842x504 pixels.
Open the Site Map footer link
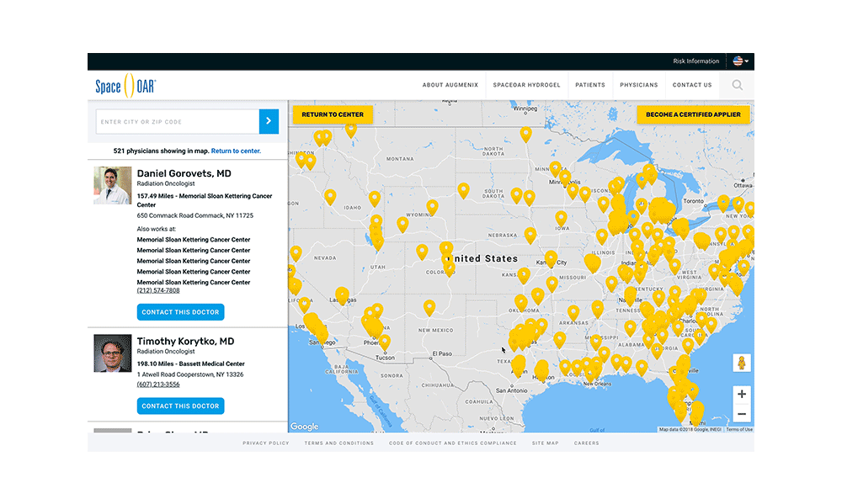[545, 443]
